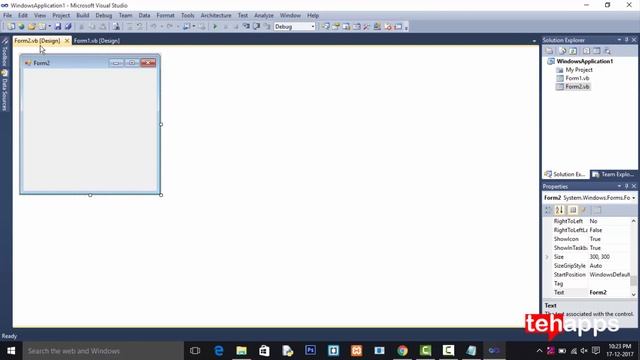The image size is (640, 360).
Task: Open the Project menu
Action: tap(61, 15)
